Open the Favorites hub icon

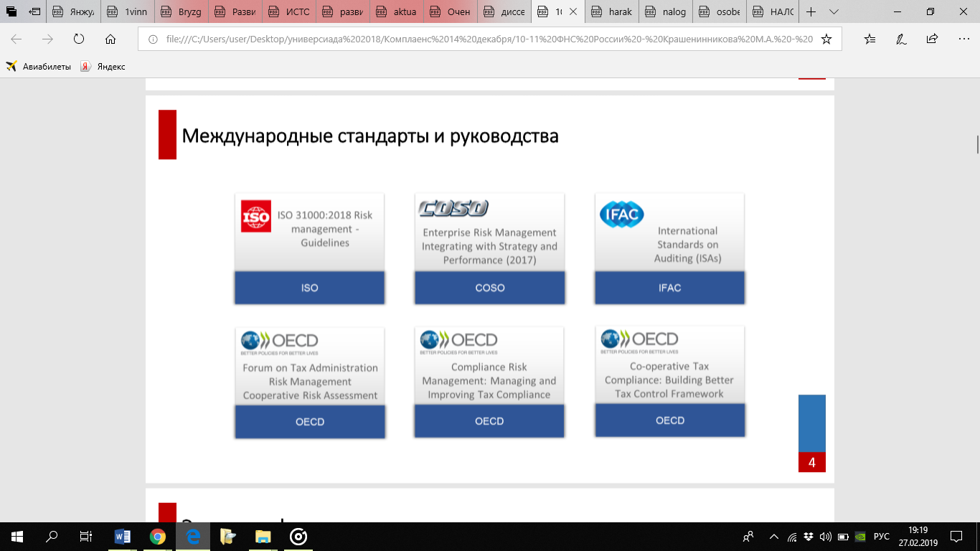coord(870,39)
